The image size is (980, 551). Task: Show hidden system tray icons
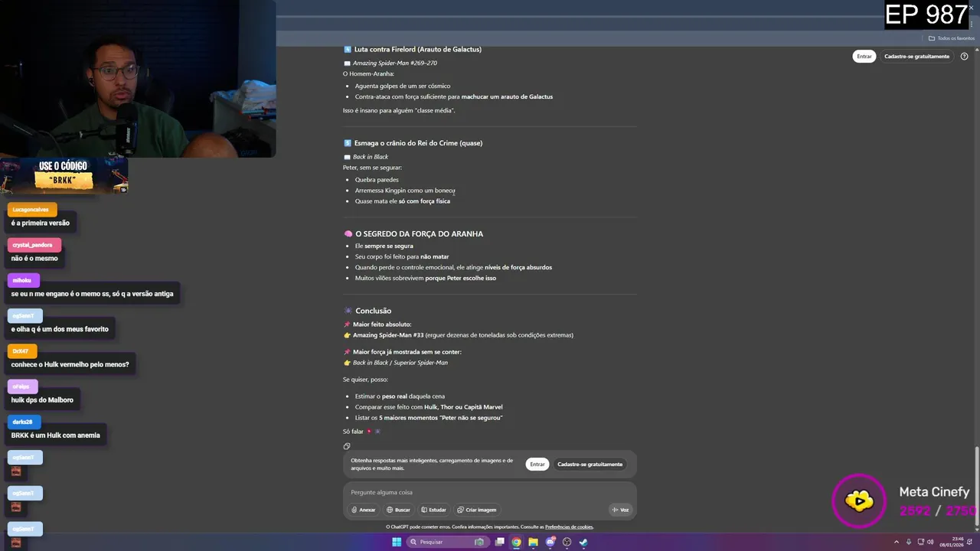[897, 542]
